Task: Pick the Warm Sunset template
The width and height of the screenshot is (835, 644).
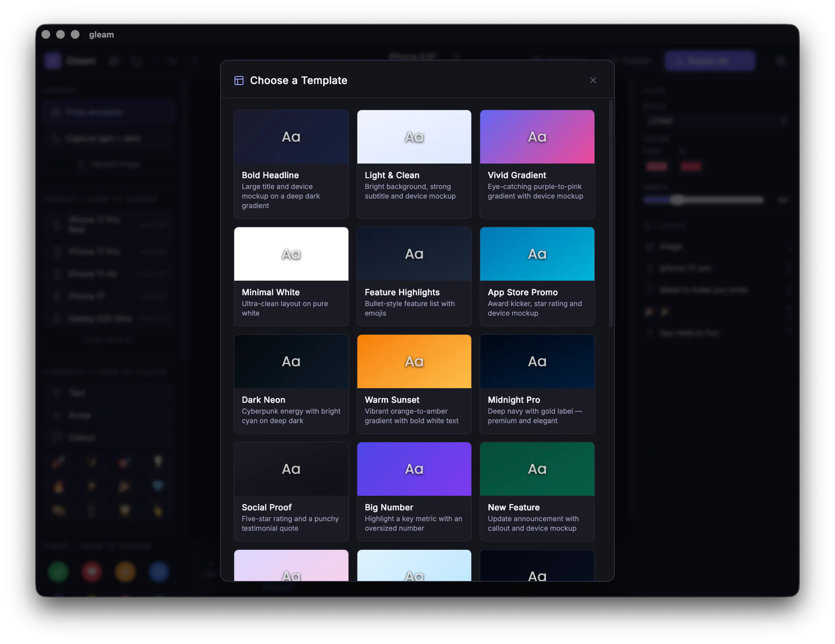Action: tap(414, 384)
